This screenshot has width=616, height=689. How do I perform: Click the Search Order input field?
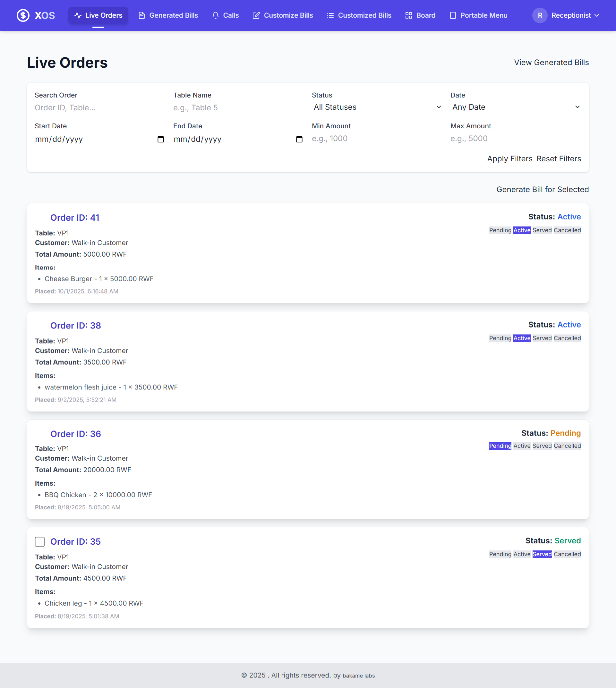coord(98,107)
